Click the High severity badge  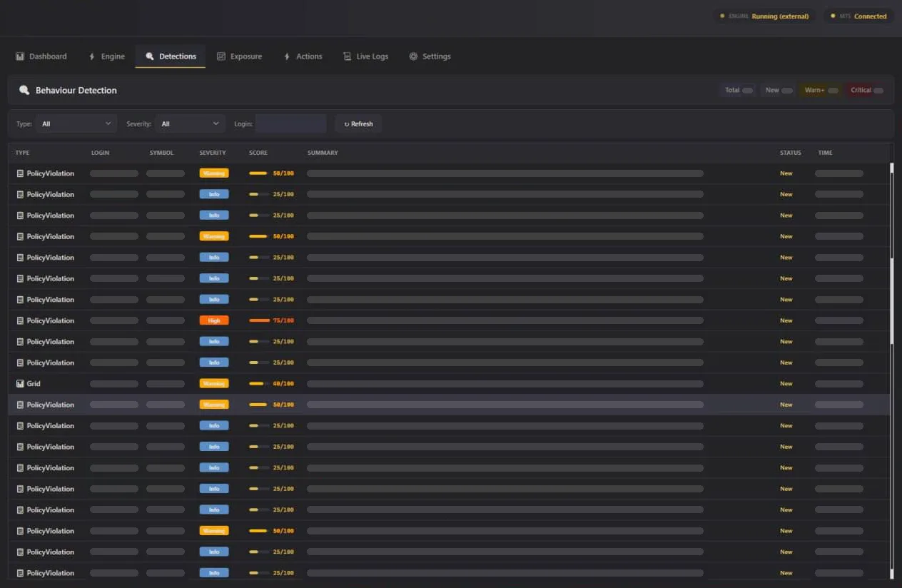pyautogui.click(x=214, y=320)
